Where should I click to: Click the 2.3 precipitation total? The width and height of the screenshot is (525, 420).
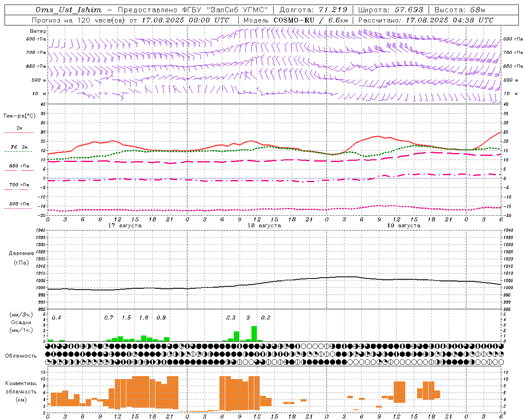(x=231, y=318)
